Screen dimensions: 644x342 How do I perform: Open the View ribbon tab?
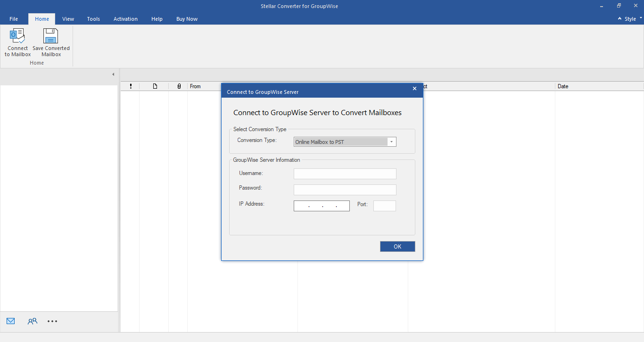68,19
